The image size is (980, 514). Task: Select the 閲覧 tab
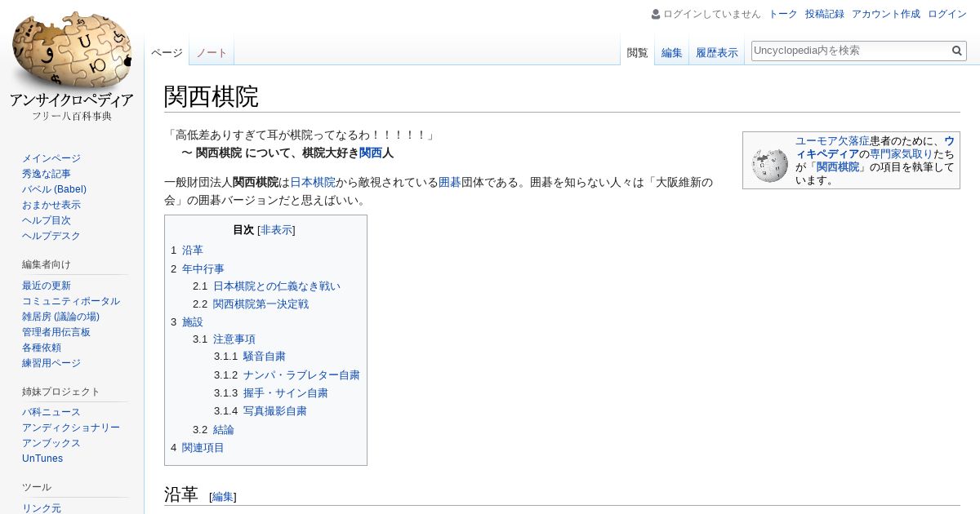(637, 53)
